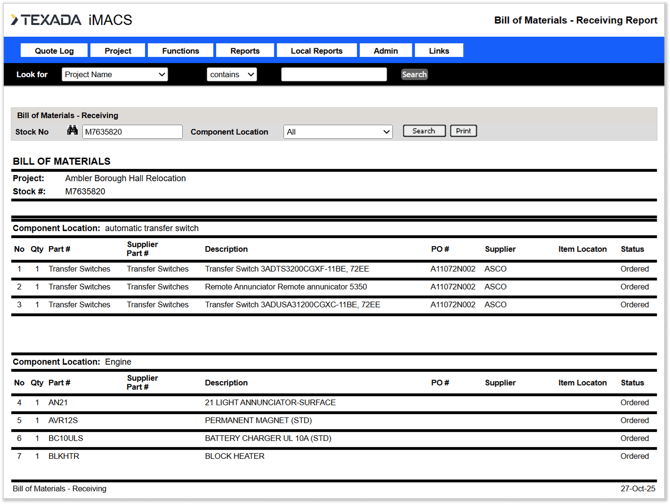Image resolution: width=670 pixels, height=504 pixels.
Task: Expand the Component Location dropdown
Action: coord(338,132)
